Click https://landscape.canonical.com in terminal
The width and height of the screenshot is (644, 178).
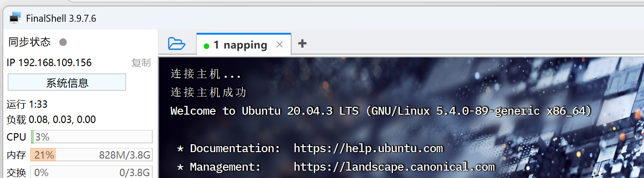[x=394, y=166]
